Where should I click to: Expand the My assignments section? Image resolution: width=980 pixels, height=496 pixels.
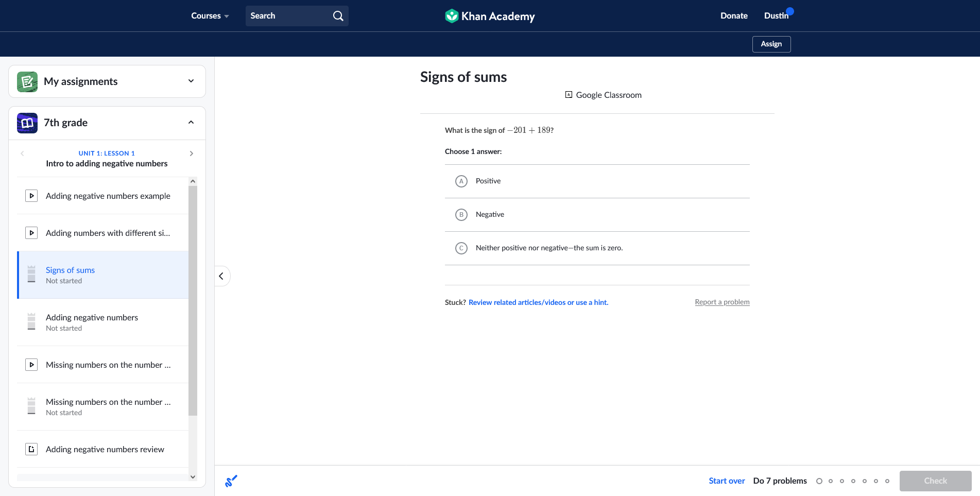point(191,81)
